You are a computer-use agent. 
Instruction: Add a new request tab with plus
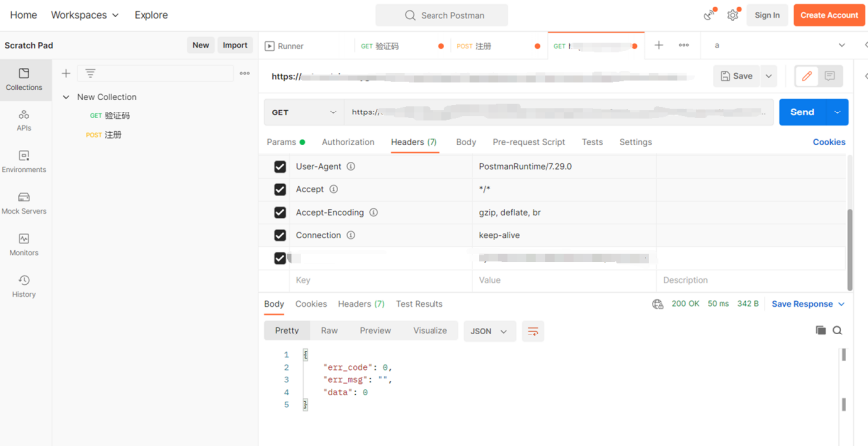click(x=658, y=46)
